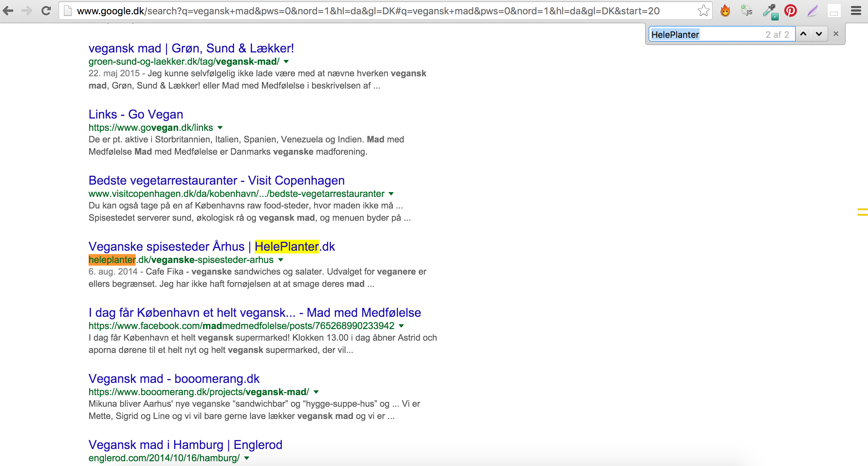
Task: Open 'Vegansk mad i Hamburg | Englerod' result
Action: [x=185, y=445]
